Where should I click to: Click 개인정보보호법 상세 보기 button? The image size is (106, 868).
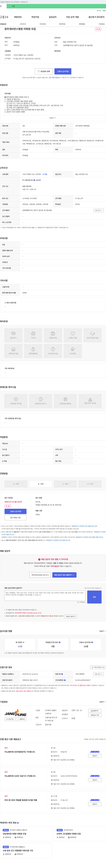[x=40, y=575]
